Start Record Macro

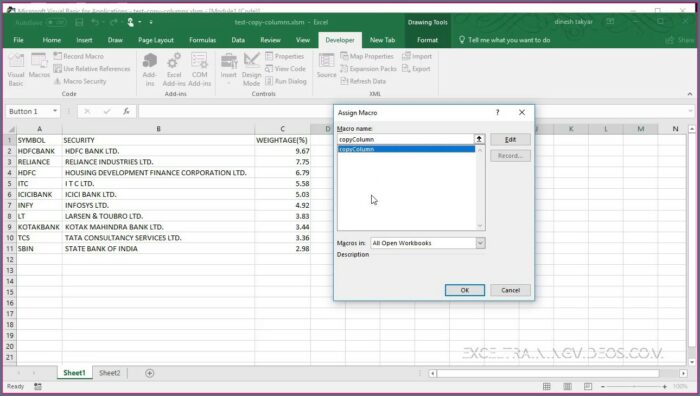(x=79, y=56)
